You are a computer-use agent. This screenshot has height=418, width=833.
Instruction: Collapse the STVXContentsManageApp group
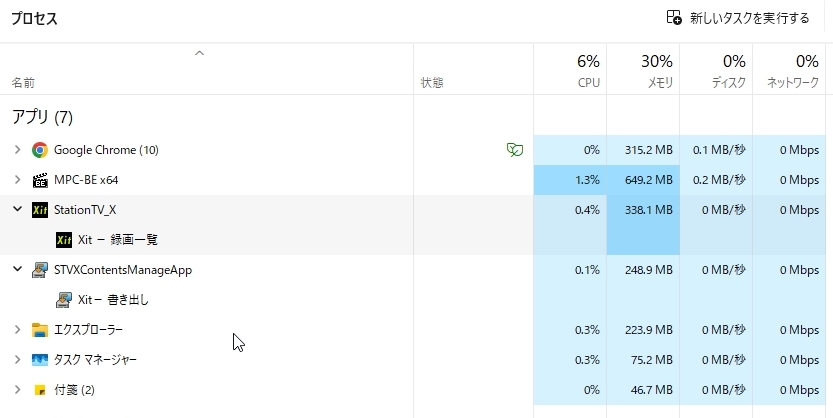pos(18,269)
